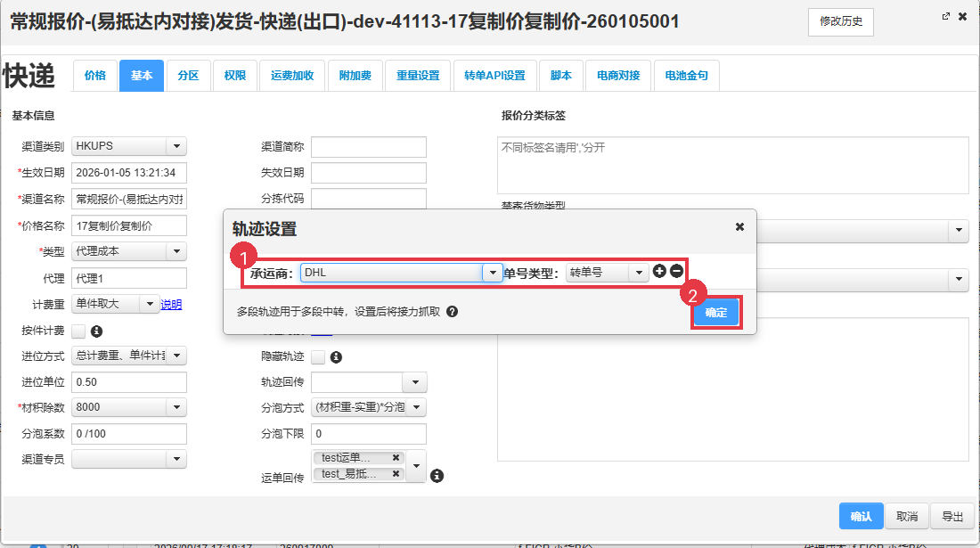The image size is (980, 548).
Task: Show info icon beside 运单回传
Action: pos(437,476)
